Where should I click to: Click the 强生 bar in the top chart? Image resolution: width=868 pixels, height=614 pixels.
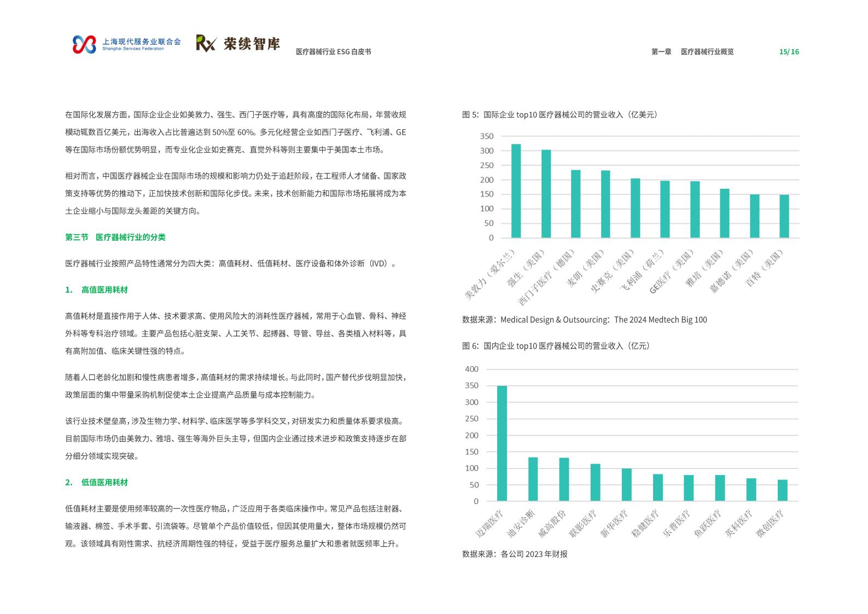(546, 194)
